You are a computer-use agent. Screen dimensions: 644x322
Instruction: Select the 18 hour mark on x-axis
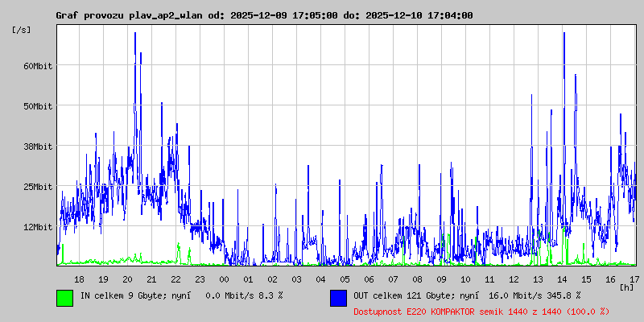pyautogui.click(x=79, y=279)
